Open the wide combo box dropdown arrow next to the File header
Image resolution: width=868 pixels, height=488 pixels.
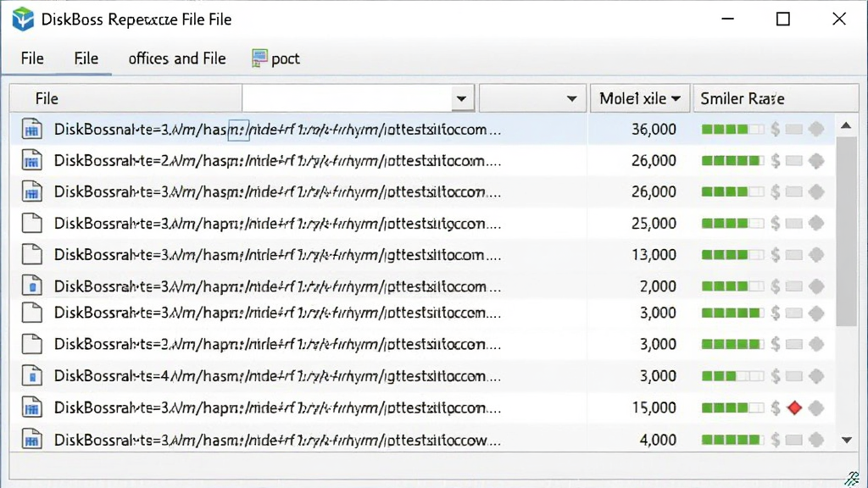pos(461,98)
